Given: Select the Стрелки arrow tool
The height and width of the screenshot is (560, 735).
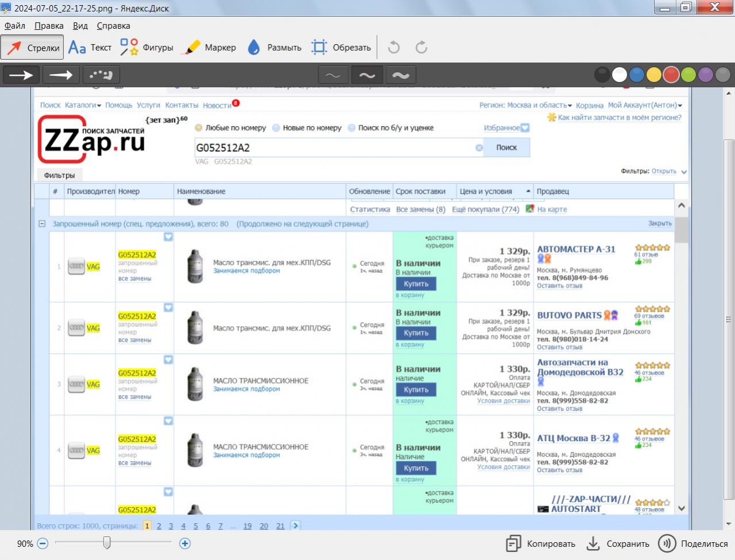Looking at the screenshot, I should (x=32, y=48).
